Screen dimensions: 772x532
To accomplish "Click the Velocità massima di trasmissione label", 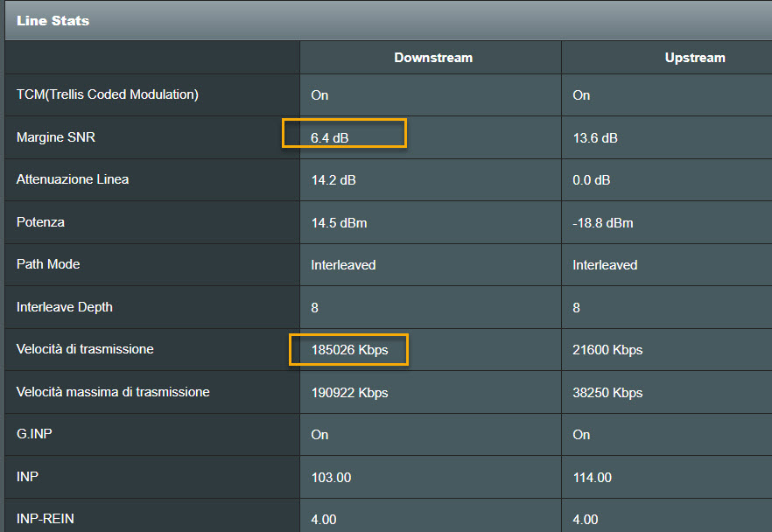I will tap(113, 392).
